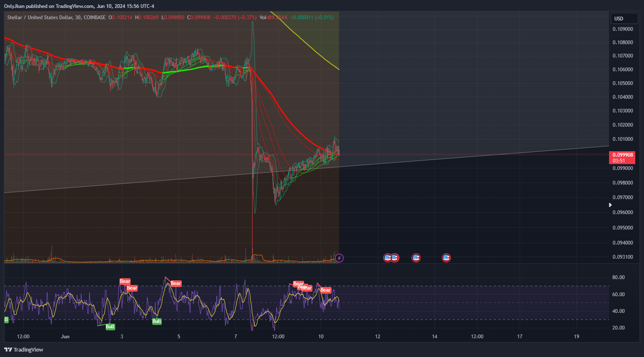
Task: Select the low value L0.099850 in legend
Action: point(173,17)
